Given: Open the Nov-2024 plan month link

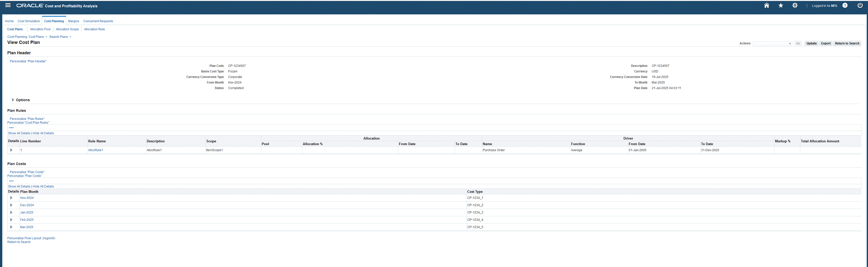Looking at the screenshot, I should click(x=27, y=198).
